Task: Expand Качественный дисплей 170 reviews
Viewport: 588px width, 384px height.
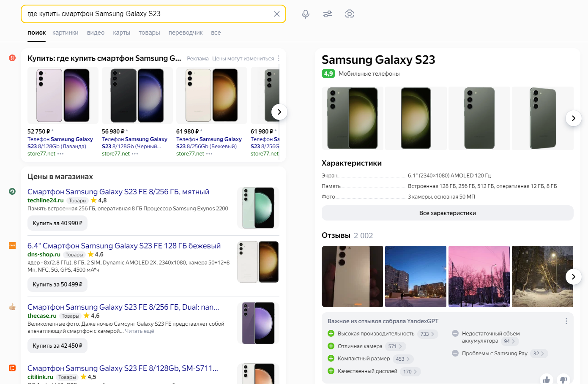Action: [x=410, y=372]
